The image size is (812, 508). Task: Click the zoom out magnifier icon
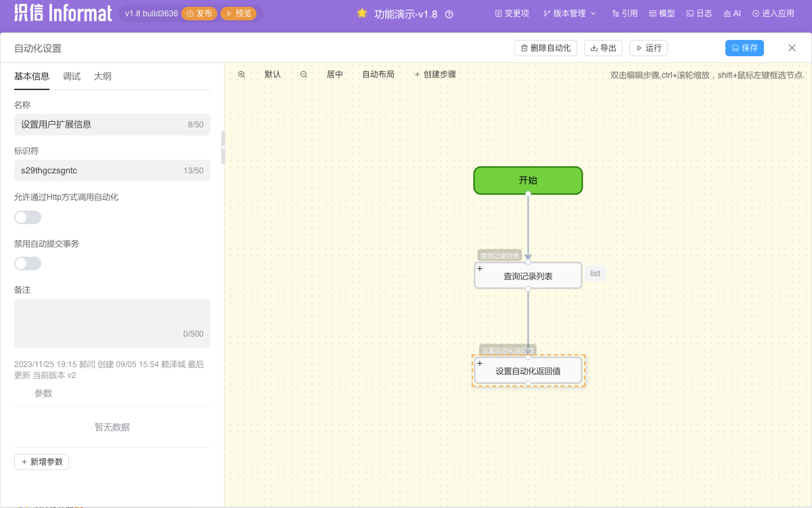coord(304,75)
